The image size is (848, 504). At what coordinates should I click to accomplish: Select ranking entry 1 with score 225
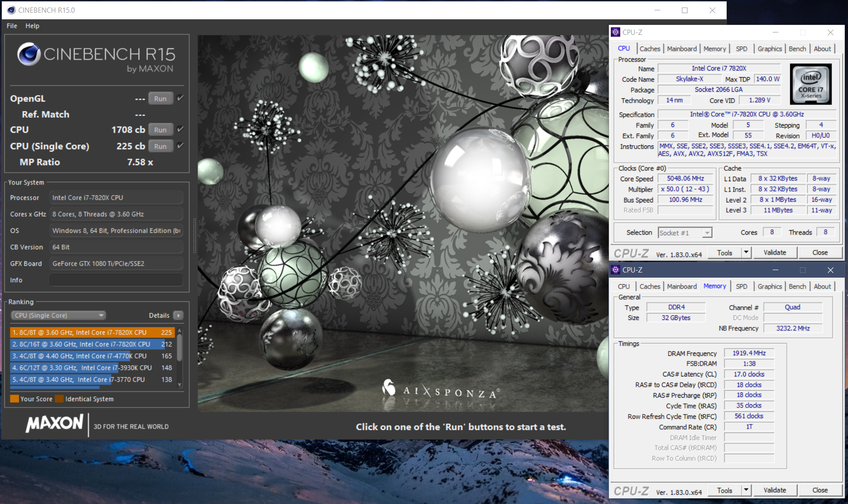coord(92,332)
